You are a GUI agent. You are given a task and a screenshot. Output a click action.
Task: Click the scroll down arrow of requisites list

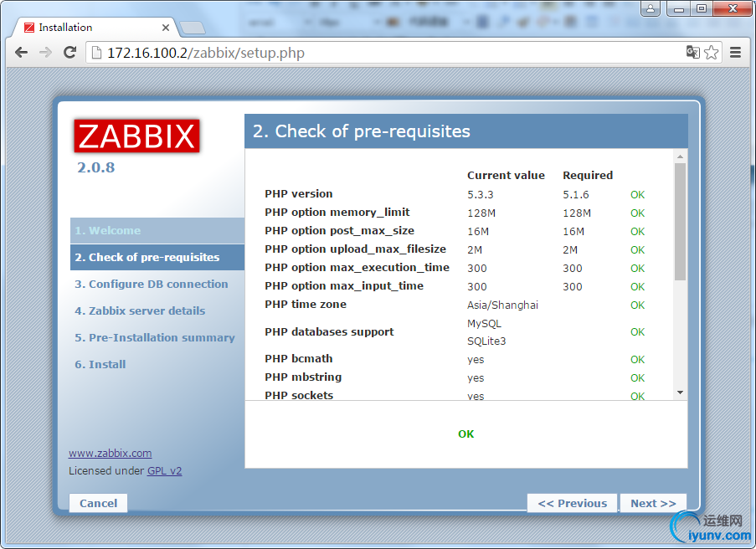pos(680,393)
